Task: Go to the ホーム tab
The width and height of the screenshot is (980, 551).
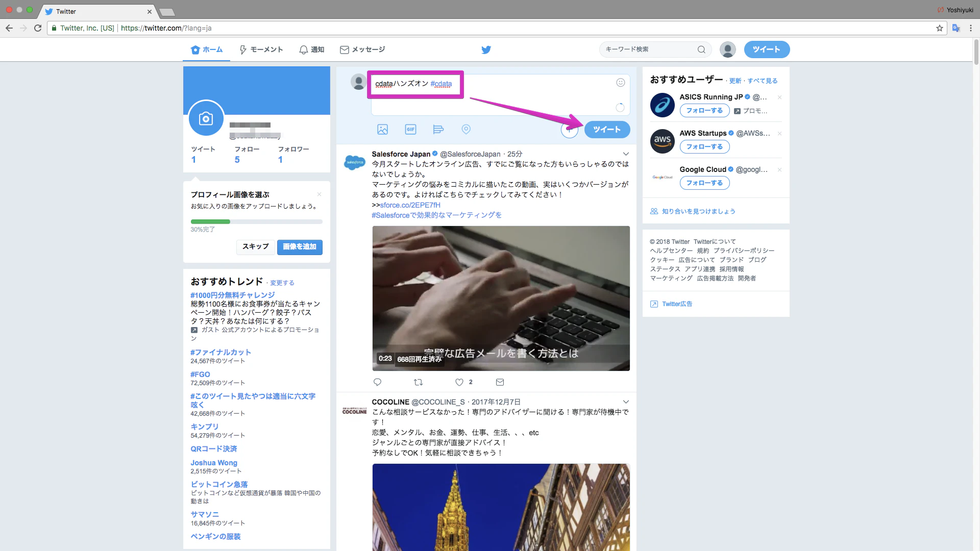Action: pyautogui.click(x=207, y=49)
